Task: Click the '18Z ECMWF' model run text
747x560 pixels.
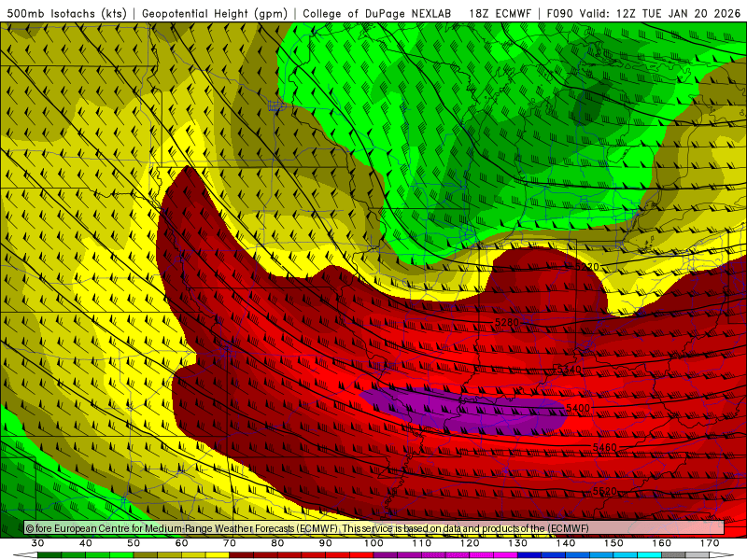Action: click(x=500, y=13)
